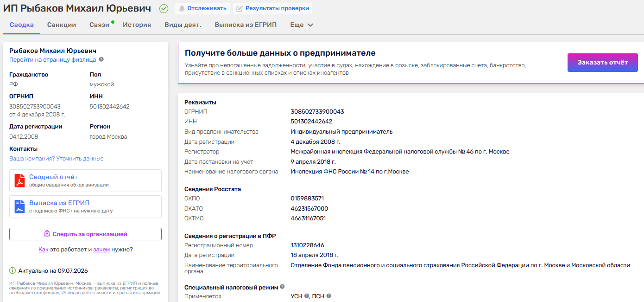Image resolution: width=644 pixels, height=302 pixels.
Task: Click the зачем link
Action: click(x=101, y=250)
